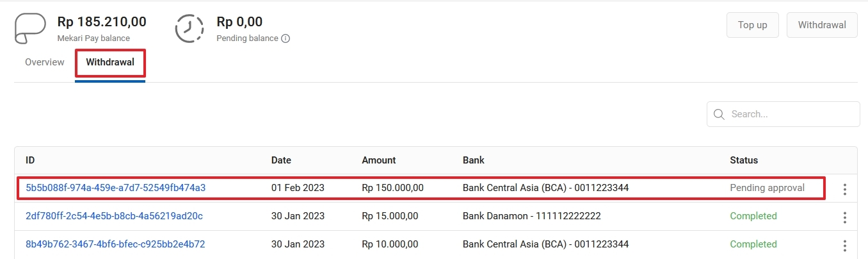Select the Withdrawal tab

tap(110, 63)
